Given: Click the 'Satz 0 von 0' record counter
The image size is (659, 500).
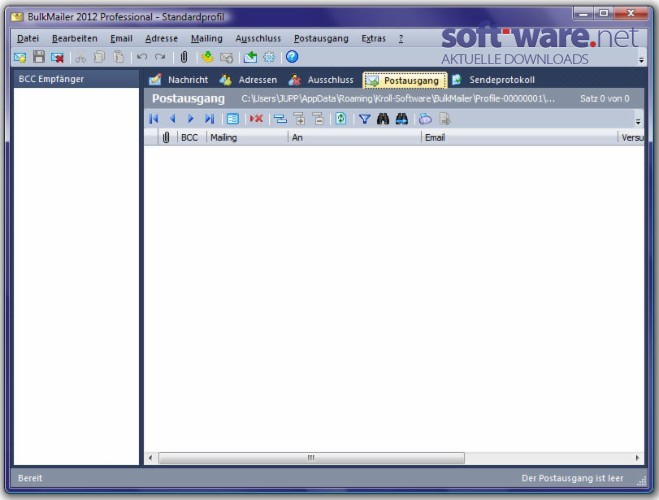Looking at the screenshot, I should click(604, 99).
